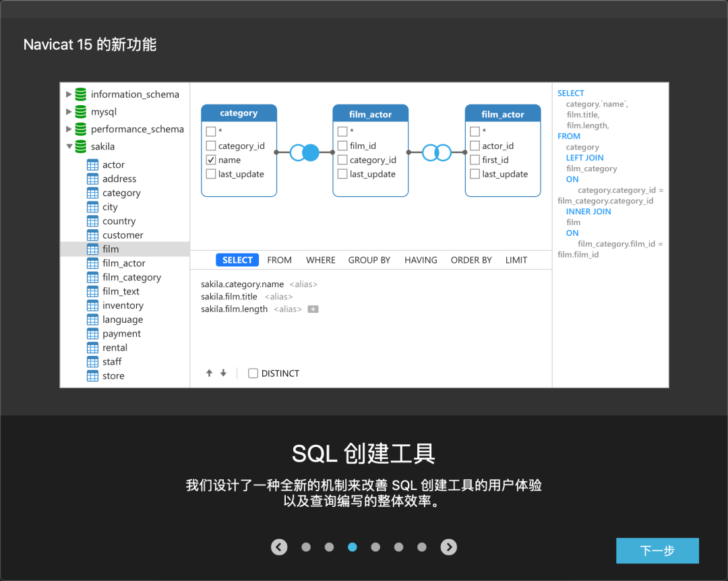Check category_id under film_id field
The width and height of the screenshot is (728, 581).
pos(342,160)
